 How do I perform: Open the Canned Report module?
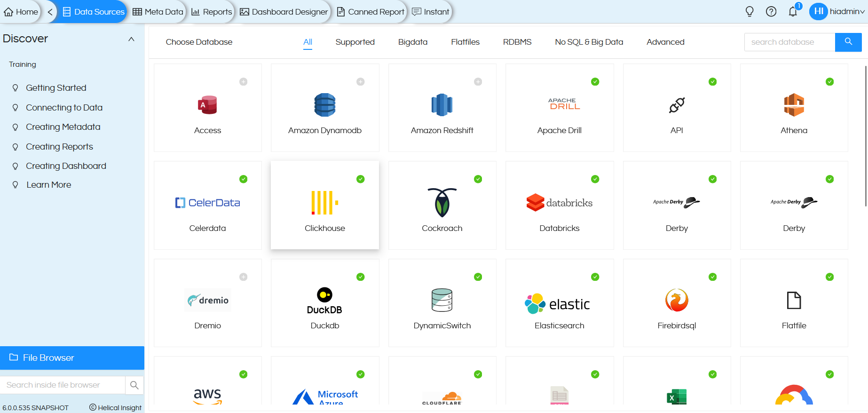pyautogui.click(x=371, y=12)
